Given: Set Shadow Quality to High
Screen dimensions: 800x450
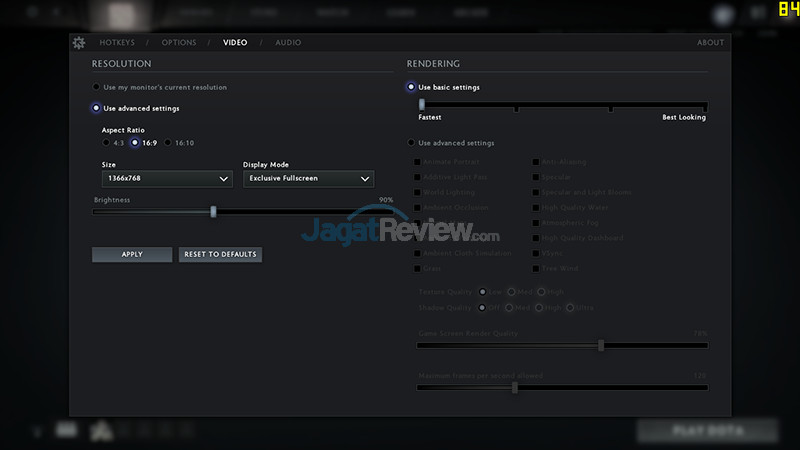Looking at the screenshot, I should (539, 308).
